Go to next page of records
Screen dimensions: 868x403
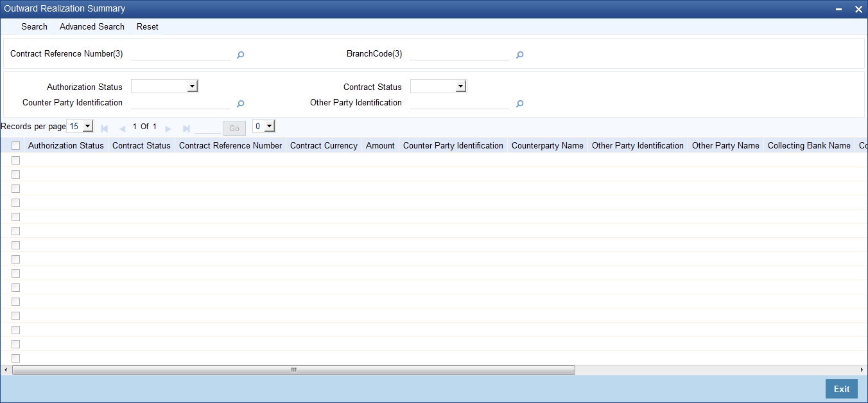click(x=168, y=128)
